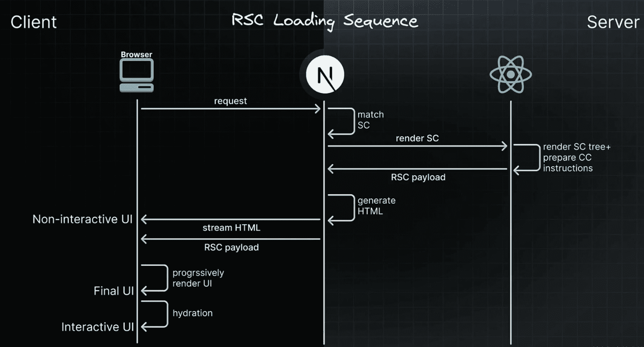The image size is (644, 347).
Task: Click the "Client" heading
Action: [33, 22]
